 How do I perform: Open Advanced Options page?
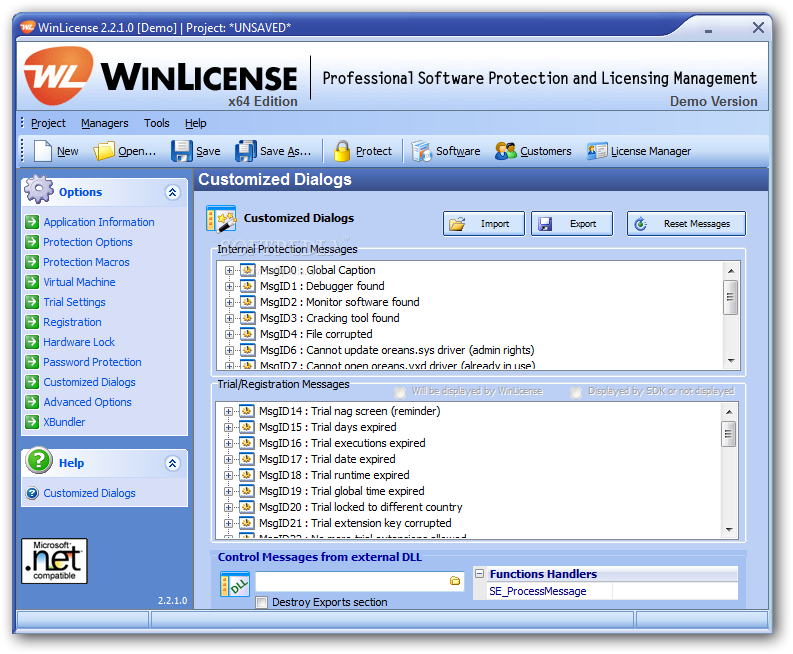pos(87,402)
